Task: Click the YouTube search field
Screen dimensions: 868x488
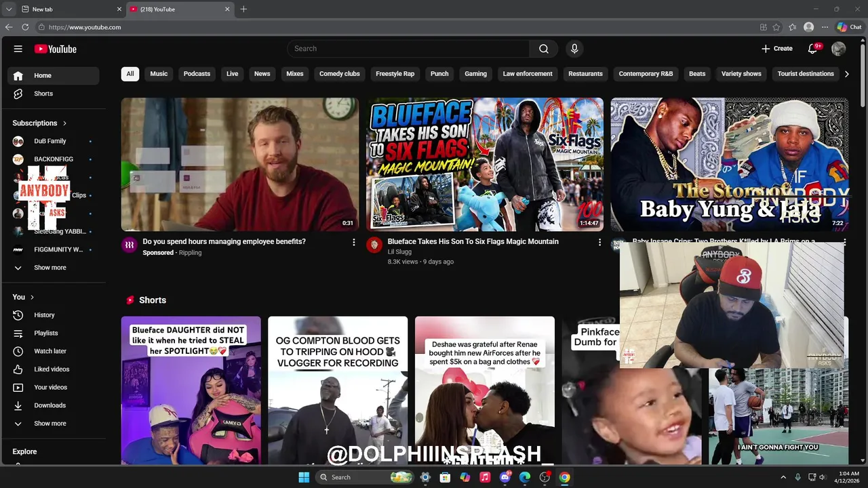Action: (x=408, y=49)
